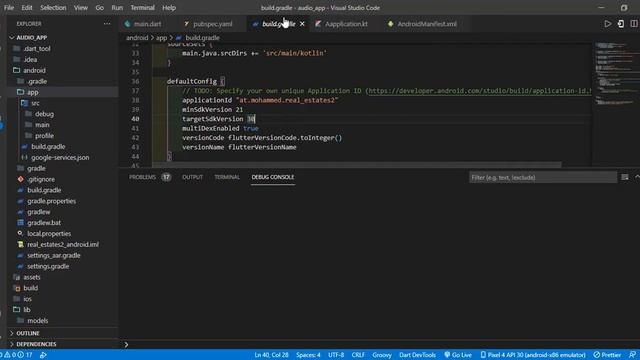Open the Help menu
The image size is (640, 360).
169,8
